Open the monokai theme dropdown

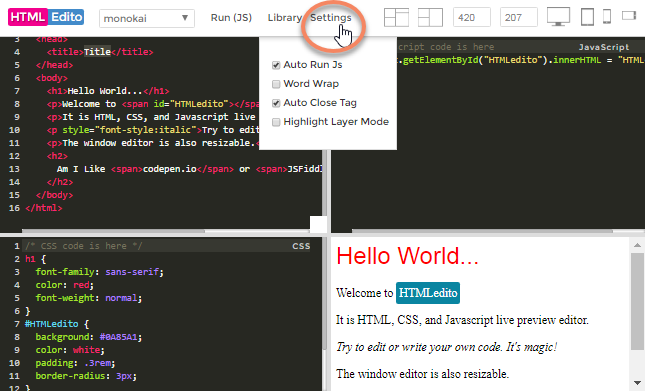pyautogui.click(x=147, y=19)
